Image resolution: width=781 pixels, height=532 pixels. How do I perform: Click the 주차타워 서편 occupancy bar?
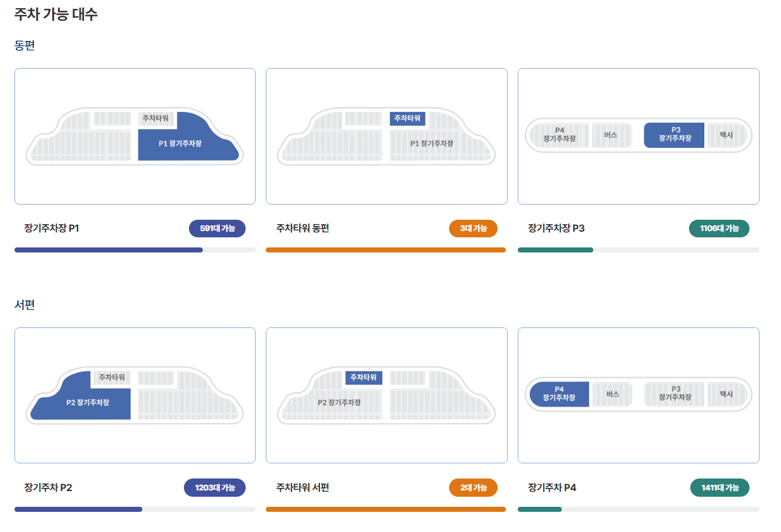387,509
